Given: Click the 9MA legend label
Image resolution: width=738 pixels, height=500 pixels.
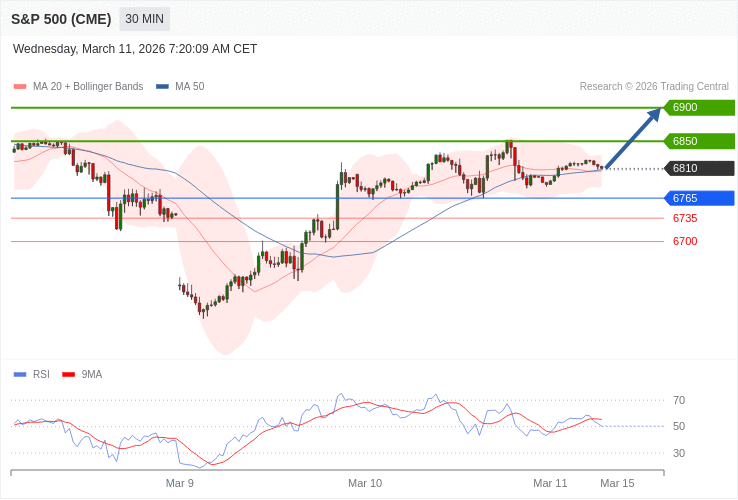Looking at the screenshot, I should (92, 375).
